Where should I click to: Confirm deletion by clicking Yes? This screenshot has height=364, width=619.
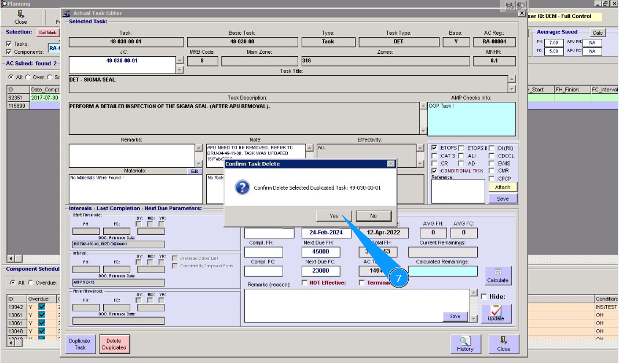click(334, 216)
